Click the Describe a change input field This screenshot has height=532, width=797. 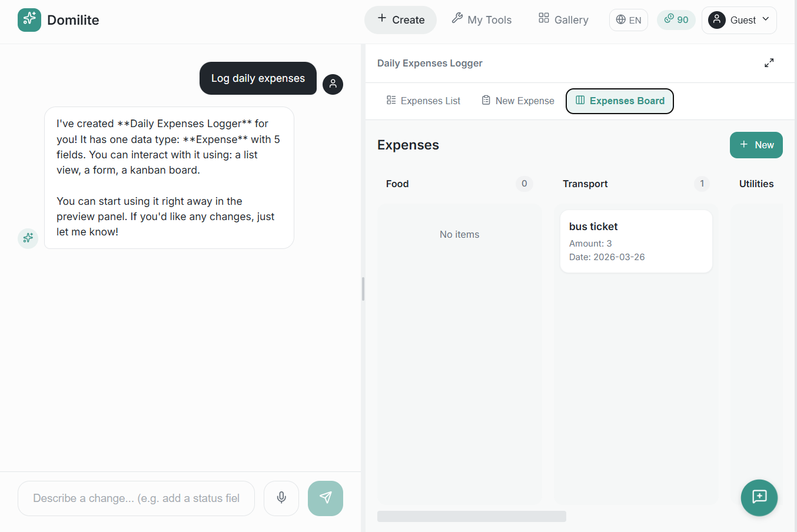pyautogui.click(x=135, y=498)
